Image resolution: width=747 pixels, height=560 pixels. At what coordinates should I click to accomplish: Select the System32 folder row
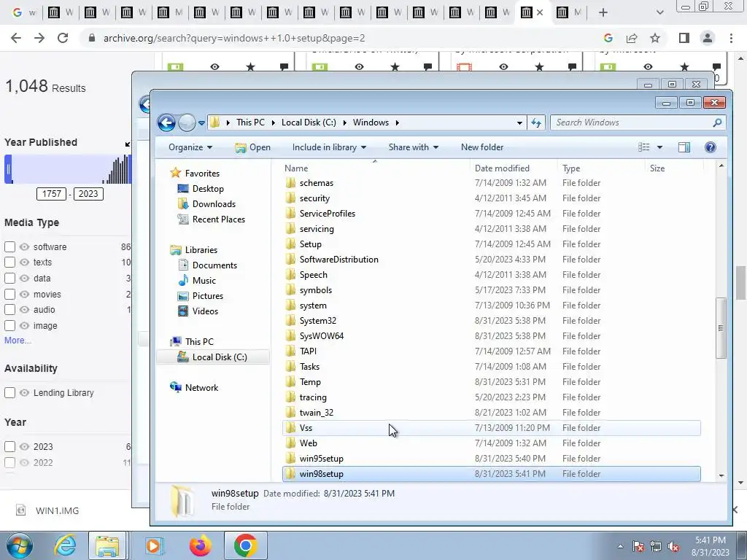[492, 321]
